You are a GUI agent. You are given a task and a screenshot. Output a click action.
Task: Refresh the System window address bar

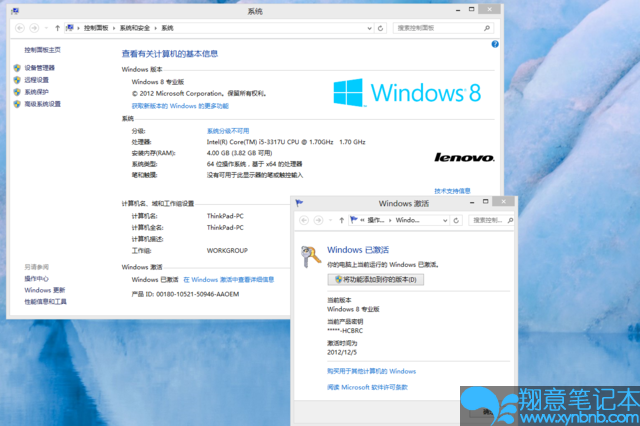click(380, 28)
